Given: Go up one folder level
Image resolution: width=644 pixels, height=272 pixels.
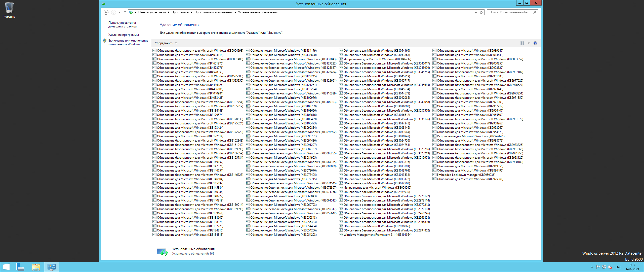Looking at the screenshot, I should click(125, 12).
